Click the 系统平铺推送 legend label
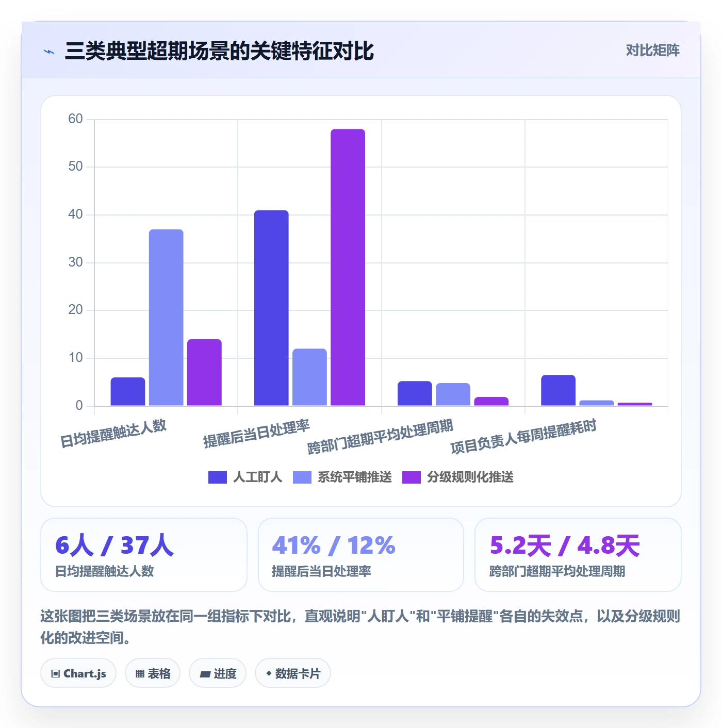 [x=354, y=477]
